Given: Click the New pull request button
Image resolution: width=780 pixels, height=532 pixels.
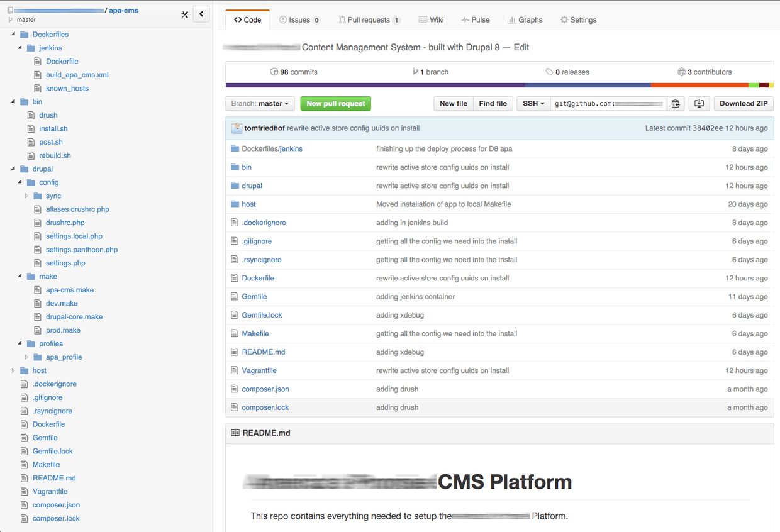Looking at the screenshot, I should click(336, 104).
